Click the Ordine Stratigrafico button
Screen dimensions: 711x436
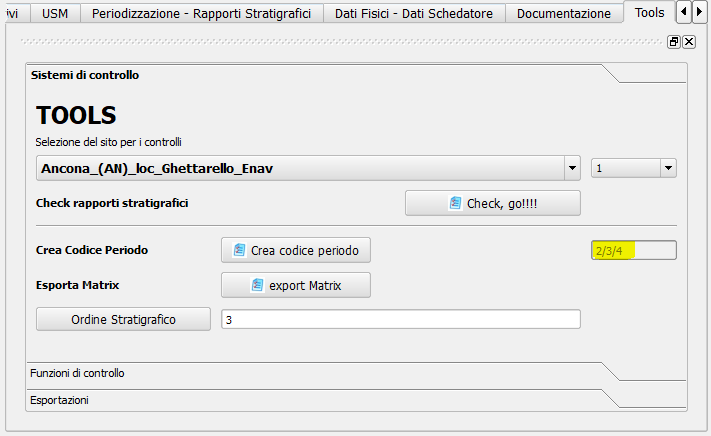point(123,319)
